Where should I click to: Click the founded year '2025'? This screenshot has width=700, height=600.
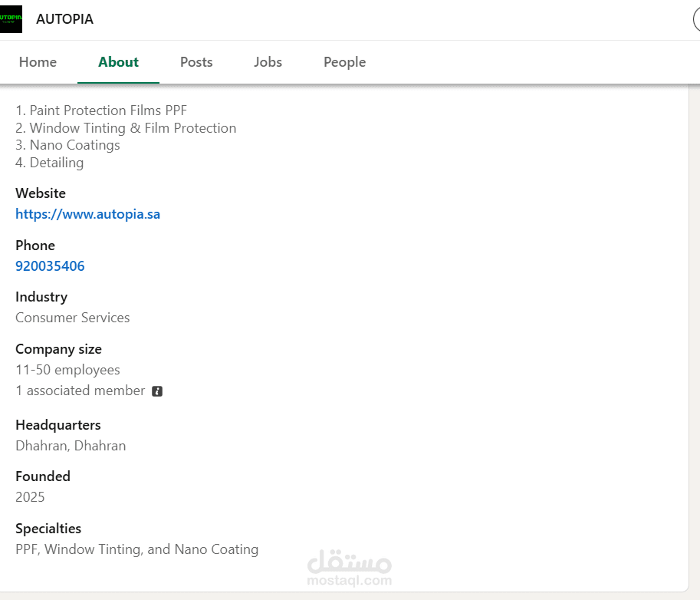click(30, 497)
